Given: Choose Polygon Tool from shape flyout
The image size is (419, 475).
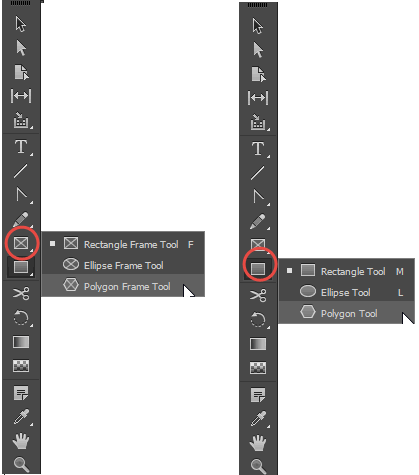Looking at the screenshot, I should [347, 313].
